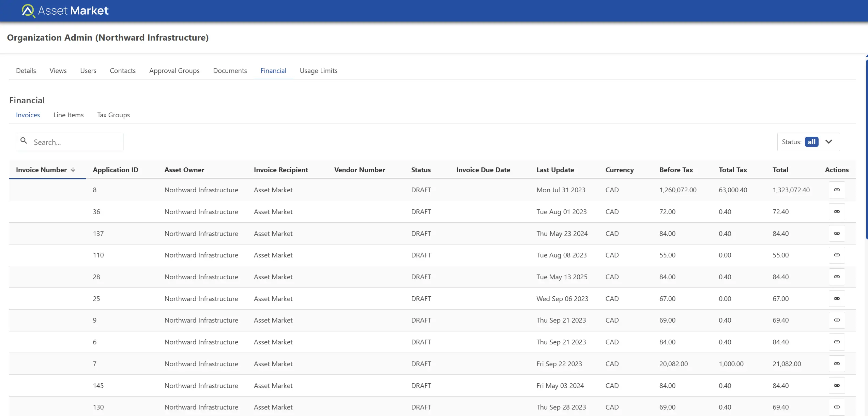The width and height of the screenshot is (868, 416).
Task: Sort by Invoice Due Date column
Action: click(483, 170)
